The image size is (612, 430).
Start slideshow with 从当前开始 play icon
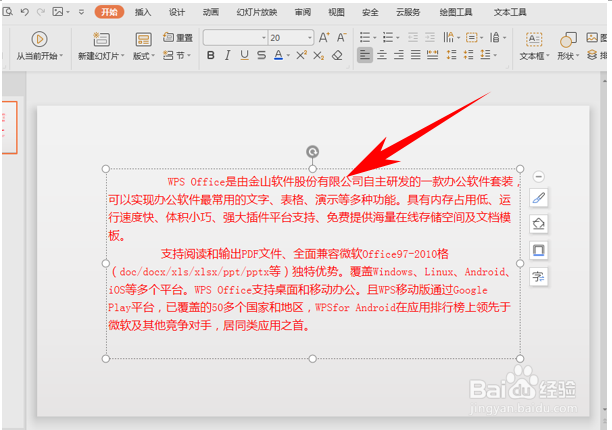pyautogui.click(x=39, y=39)
